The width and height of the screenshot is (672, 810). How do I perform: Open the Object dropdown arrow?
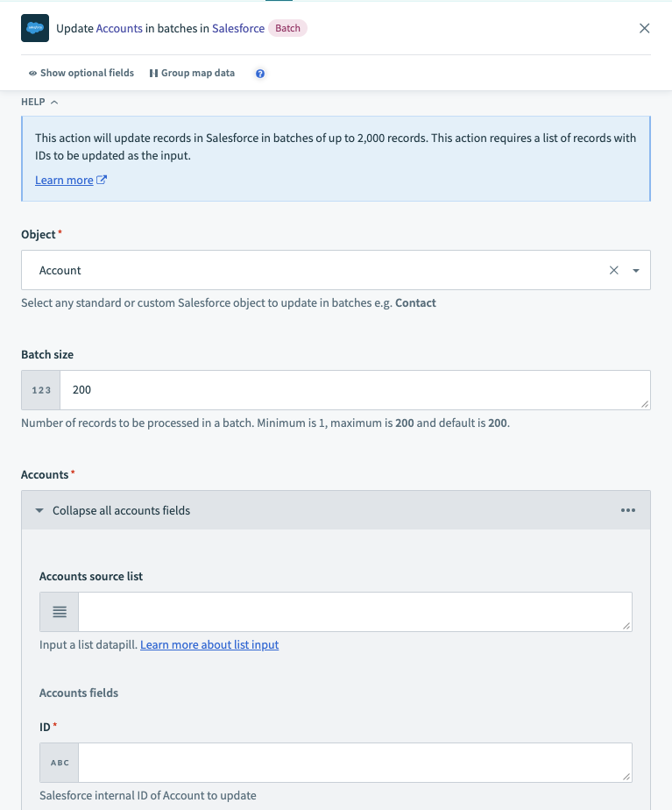(x=635, y=271)
